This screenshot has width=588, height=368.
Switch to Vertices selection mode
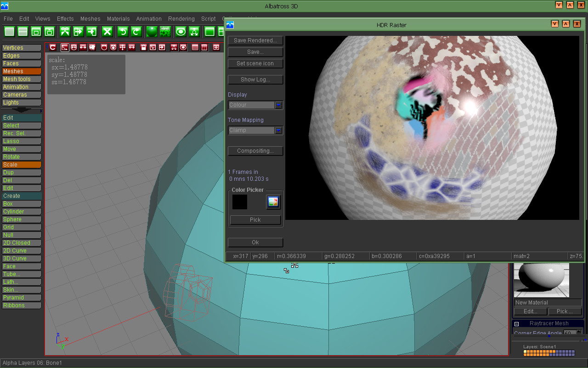22,48
